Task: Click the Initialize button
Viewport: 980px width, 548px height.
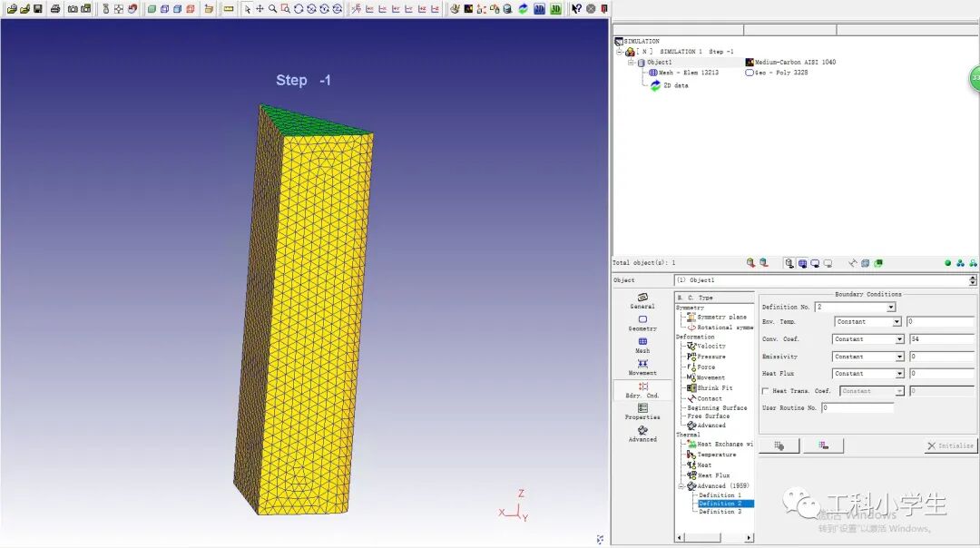Action: (x=950, y=445)
